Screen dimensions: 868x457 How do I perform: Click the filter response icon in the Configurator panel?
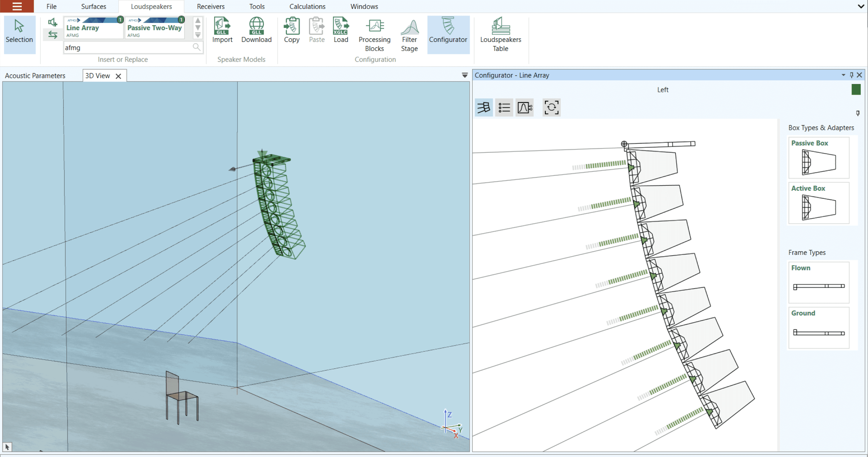click(x=524, y=107)
